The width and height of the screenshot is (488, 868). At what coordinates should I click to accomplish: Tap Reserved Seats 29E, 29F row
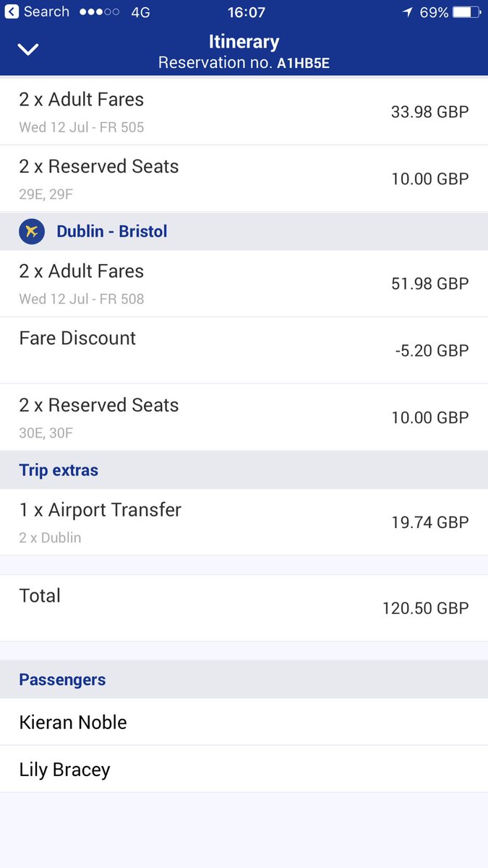point(244,179)
